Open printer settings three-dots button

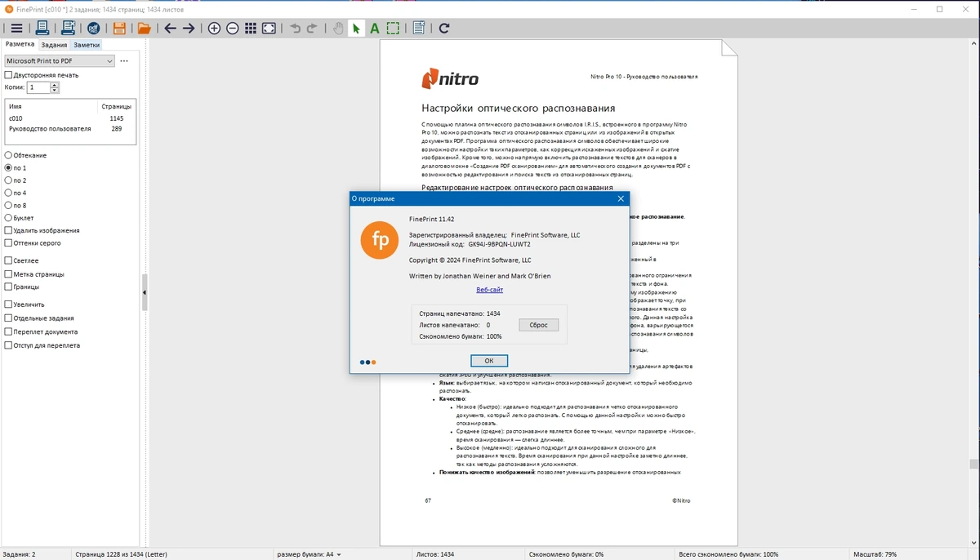124,61
